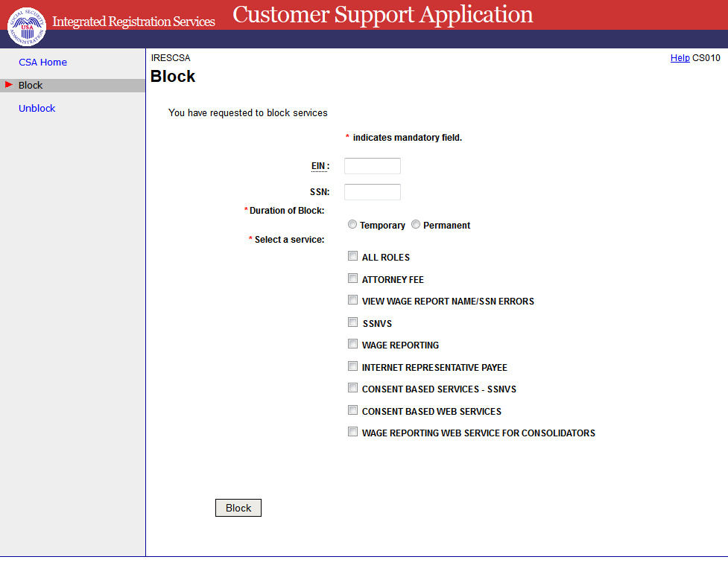
Task: Click the Block submit button
Action: (x=238, y=508)
